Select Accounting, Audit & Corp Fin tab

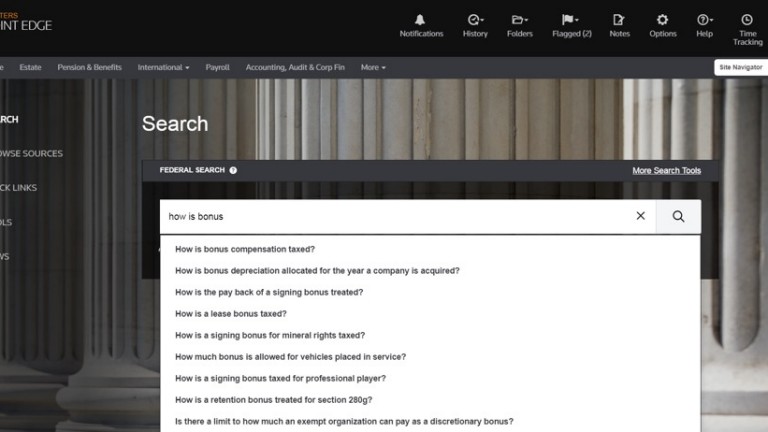click(295, 67)
